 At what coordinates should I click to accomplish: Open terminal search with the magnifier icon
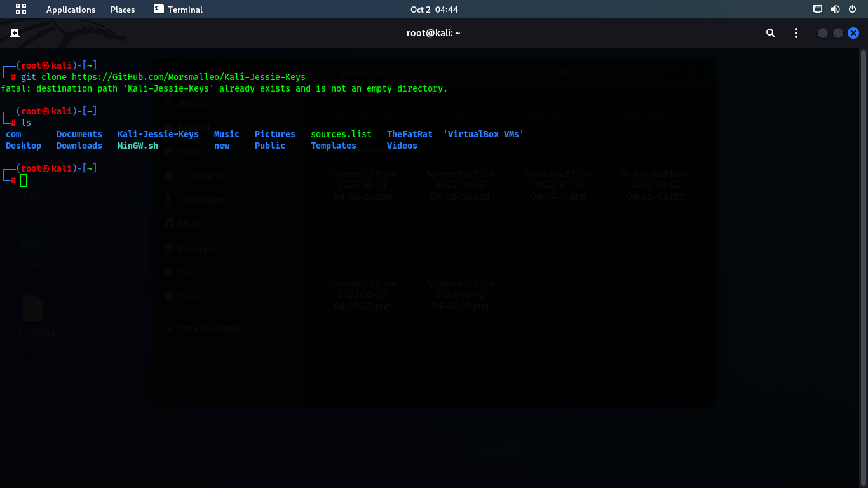click(x=771, y=33)
